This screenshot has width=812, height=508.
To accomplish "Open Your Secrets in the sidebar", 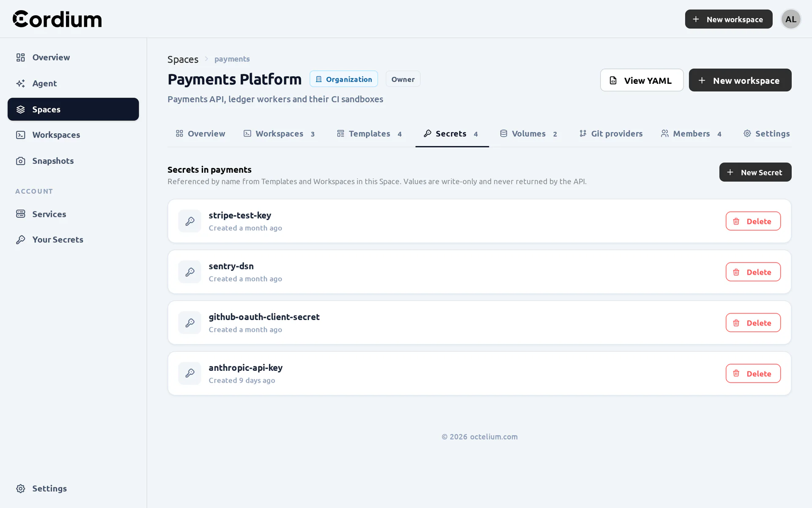I will coord(73,240).
